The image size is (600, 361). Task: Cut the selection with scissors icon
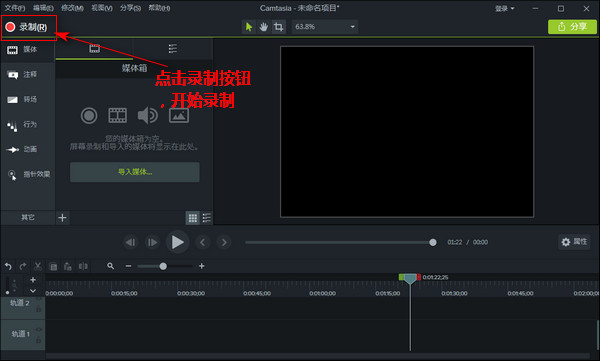(x=38, y=266)
